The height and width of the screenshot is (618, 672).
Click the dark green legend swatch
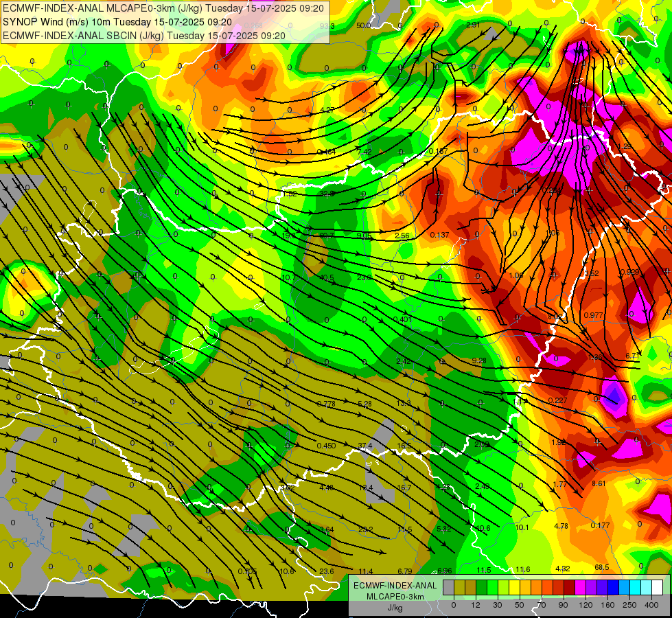click(482, 588)
